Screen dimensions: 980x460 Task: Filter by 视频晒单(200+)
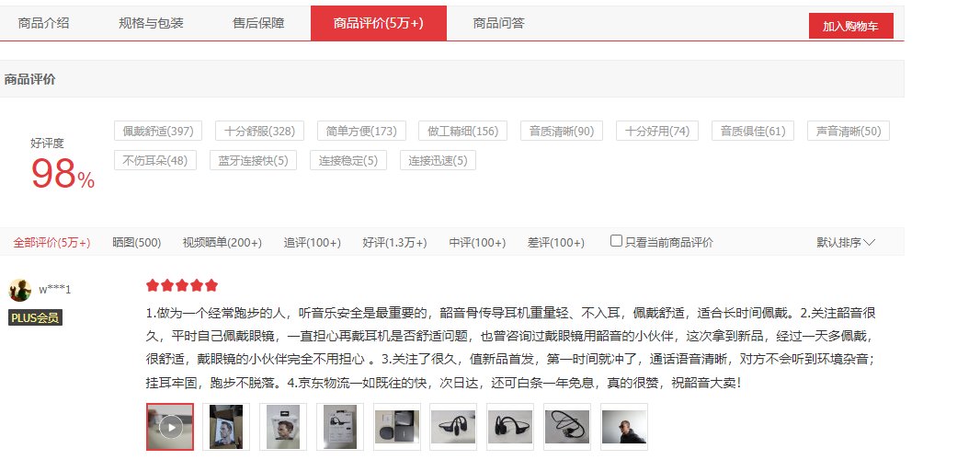pyautogui.click(x=222, y=242)
